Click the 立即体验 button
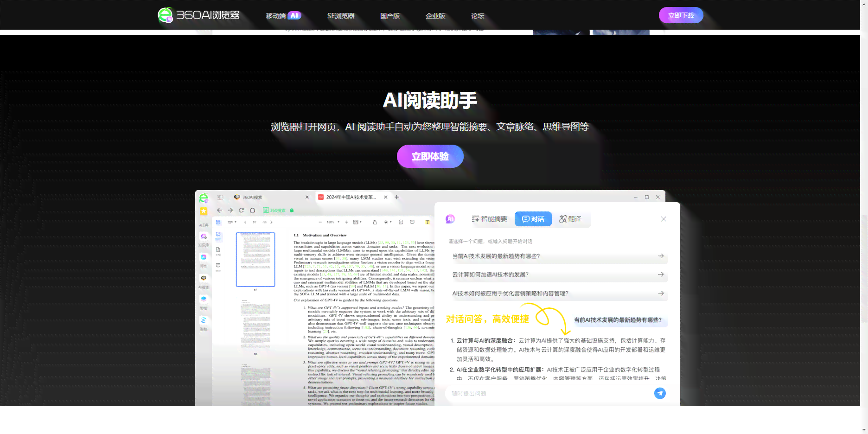 [x=430, y=156]
